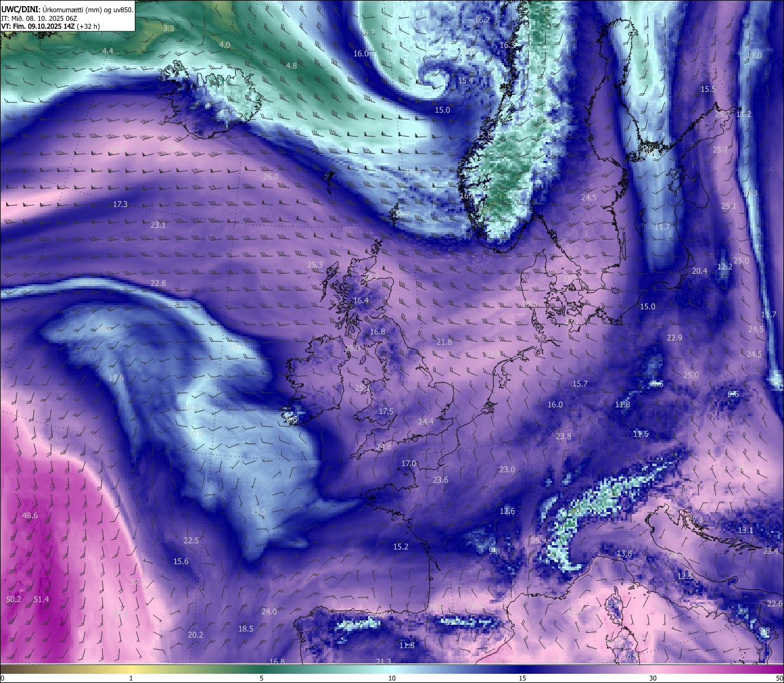Click the 22.6 value label
Viewport: 784px width, 683px height.
[x=775, y=604]
